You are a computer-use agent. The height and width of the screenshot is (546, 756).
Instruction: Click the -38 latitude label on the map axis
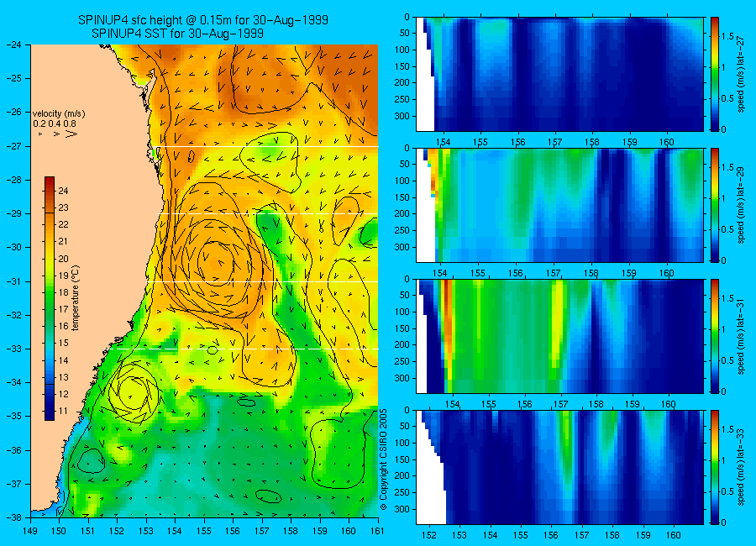tap(13, 517)
